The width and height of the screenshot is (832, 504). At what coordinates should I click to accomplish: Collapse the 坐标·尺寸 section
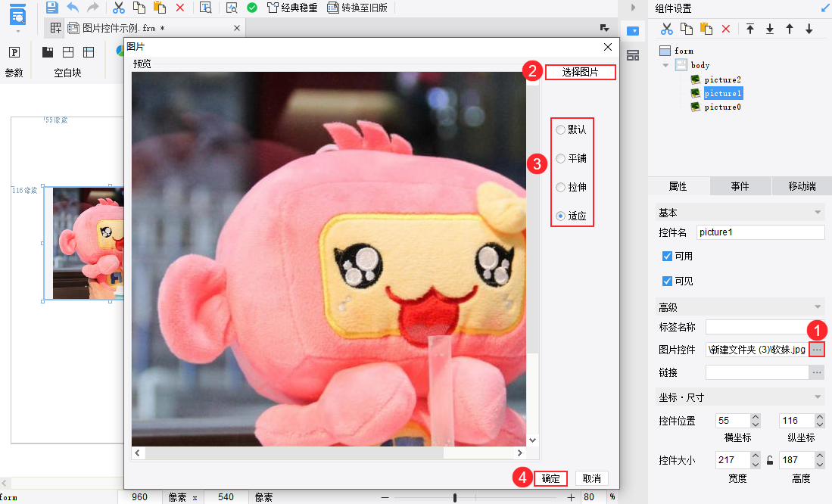point(818,397)
